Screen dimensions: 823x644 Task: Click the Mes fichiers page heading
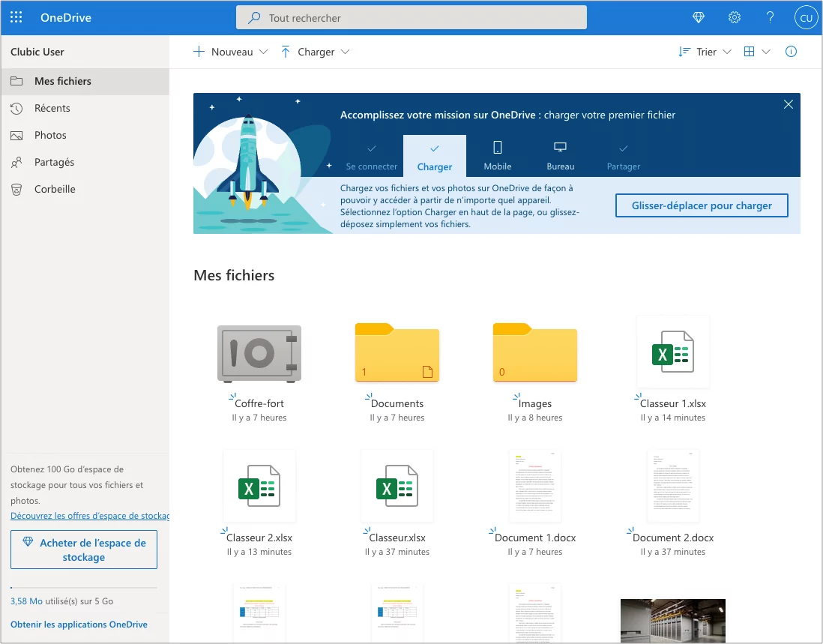coord(234,275)
